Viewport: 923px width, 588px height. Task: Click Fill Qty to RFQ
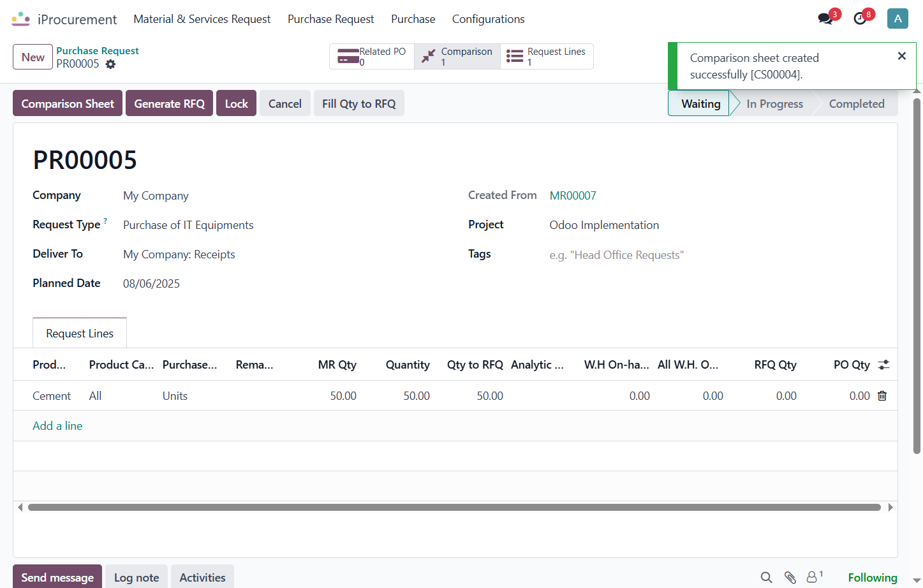click(359, 103)
